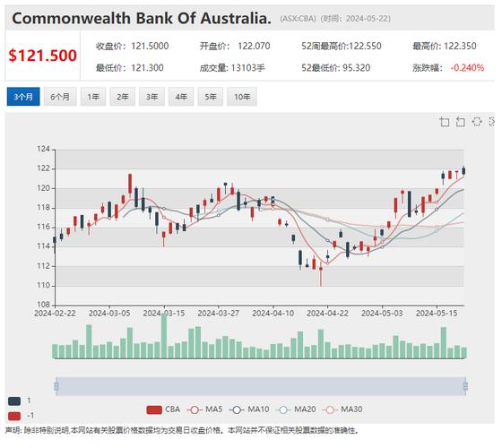
Task: Open the 2年 time range tab
Action: pos(122,97)
